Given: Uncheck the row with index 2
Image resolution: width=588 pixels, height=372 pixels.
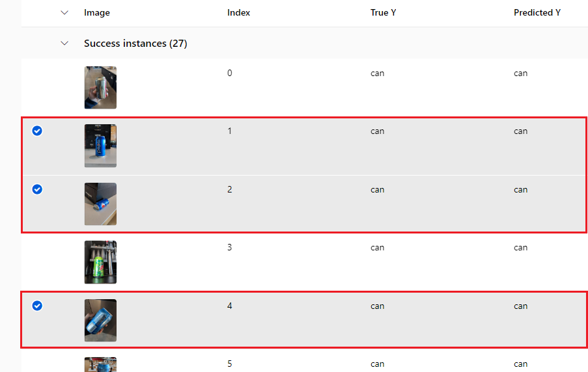Looking at the screenshot, I should click(37, 189).
